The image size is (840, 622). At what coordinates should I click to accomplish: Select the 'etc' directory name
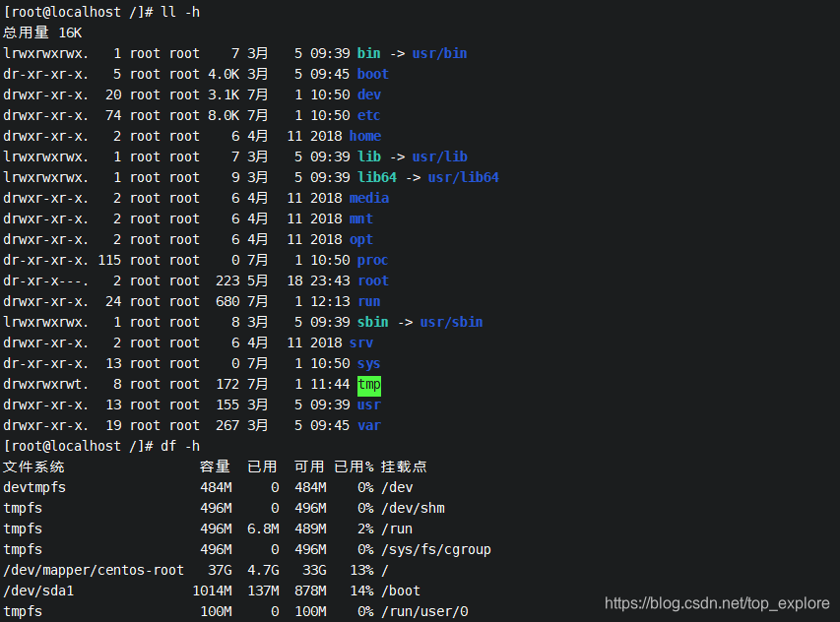[369, 115]
